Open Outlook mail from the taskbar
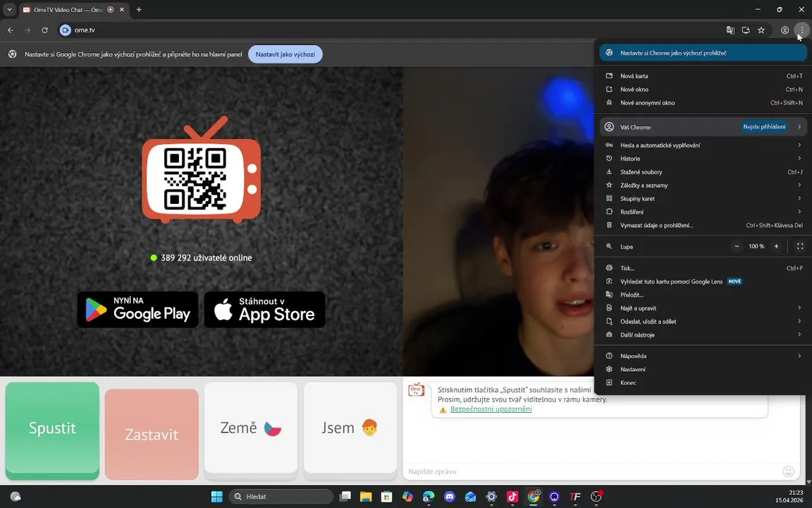 point(470,497)
